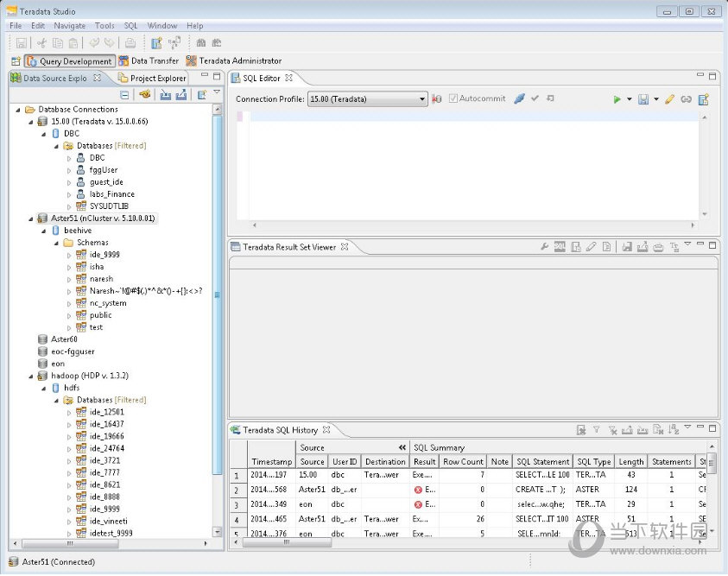Screen dimensions: 728x576
Task: Click the clear filter icon in SQL History
Action: point(612,430)
